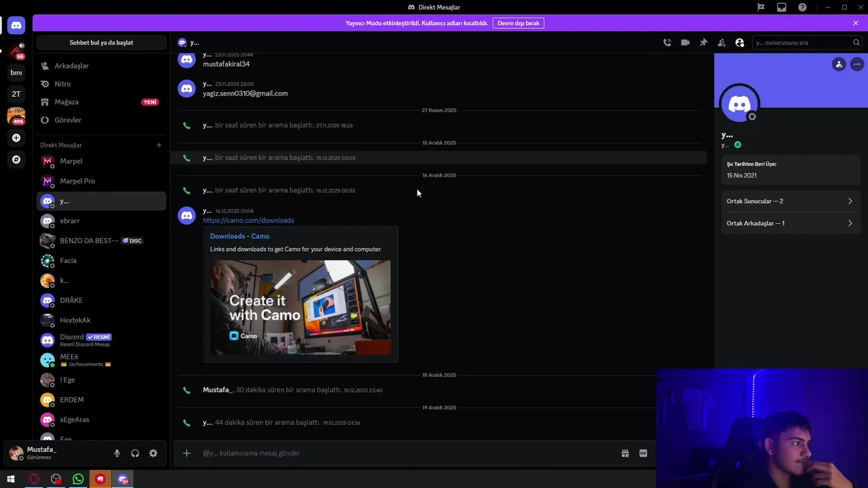Open the Marpel conversation

tap(101, 161)
